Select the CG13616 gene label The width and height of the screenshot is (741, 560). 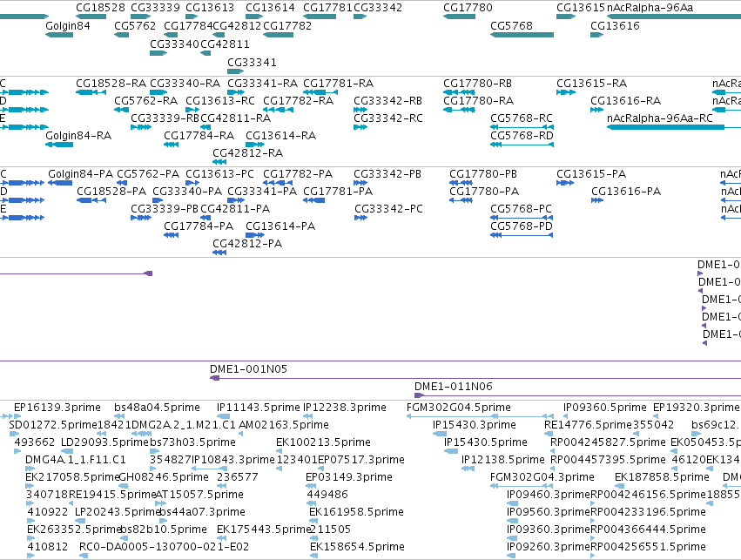615,25
